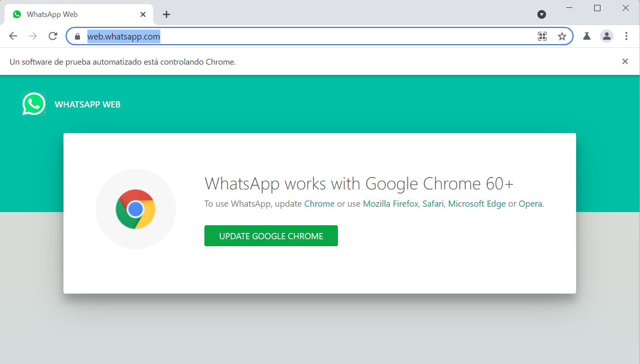The image size is (640, 364).
Task: Click the 'WhatsApp works with Google Chrome 60+' heading
Action: 359,184
